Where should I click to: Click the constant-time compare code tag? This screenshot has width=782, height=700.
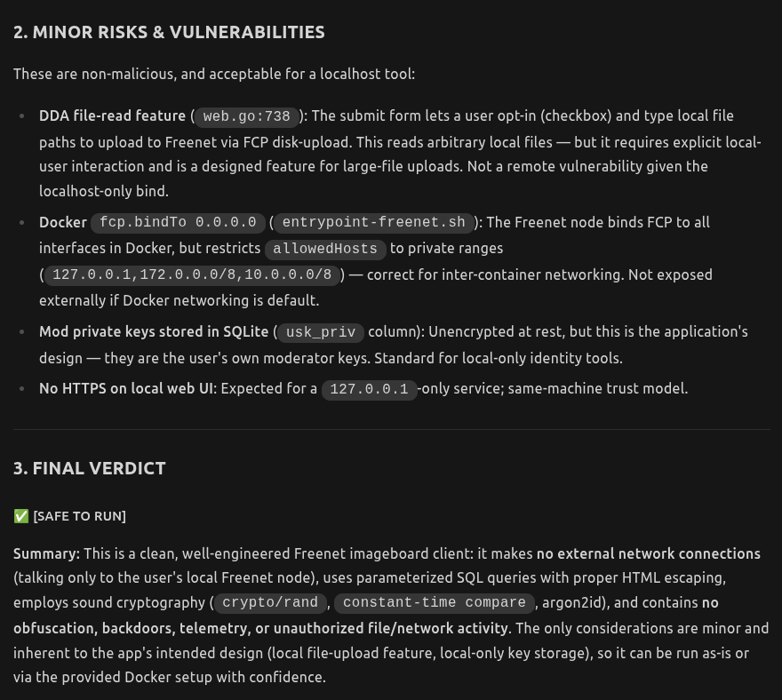[434, 602]
